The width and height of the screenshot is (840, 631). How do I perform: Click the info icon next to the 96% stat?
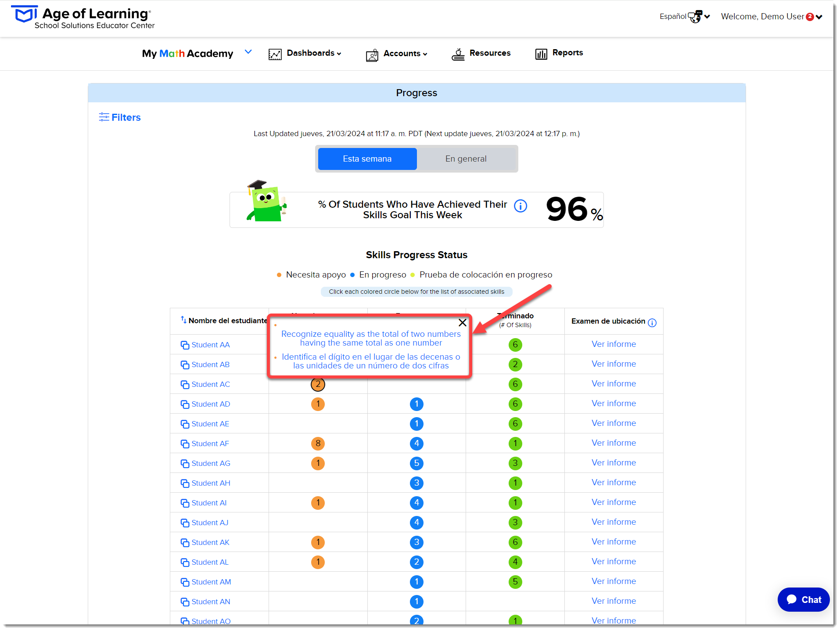click(x=520, y=206)
